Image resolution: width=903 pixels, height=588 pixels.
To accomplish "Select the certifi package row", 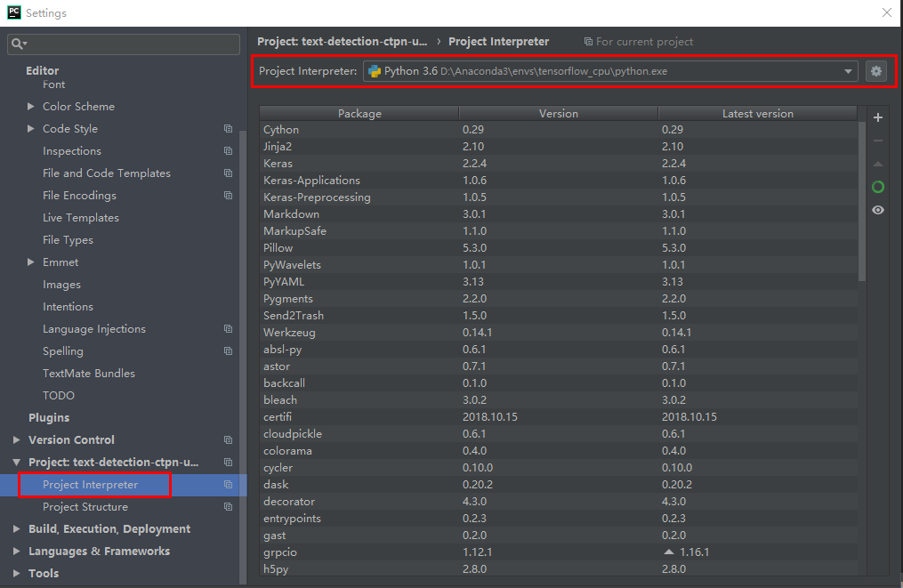I will coord(559,417).
